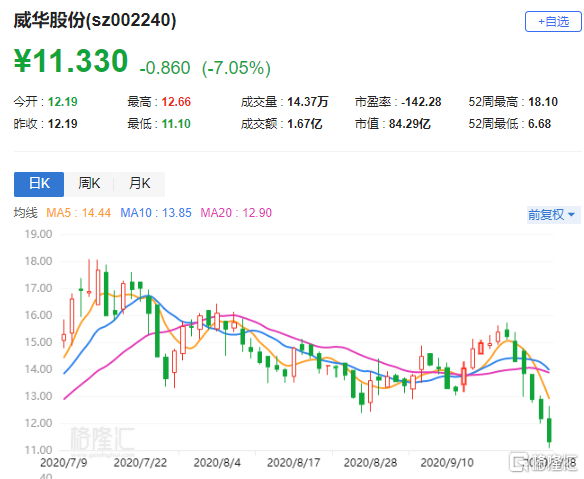Click 成交额 value 1.67亿
The image size is (584, 479).
305,124
